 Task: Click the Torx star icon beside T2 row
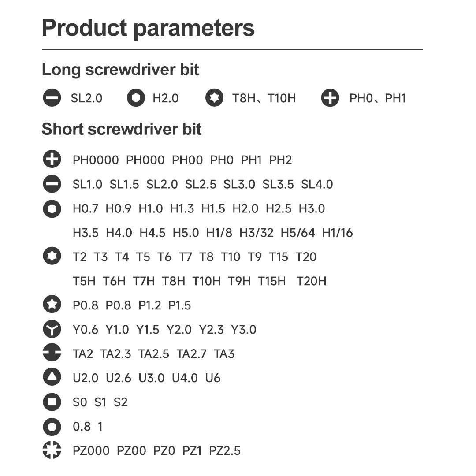(52, 256)
